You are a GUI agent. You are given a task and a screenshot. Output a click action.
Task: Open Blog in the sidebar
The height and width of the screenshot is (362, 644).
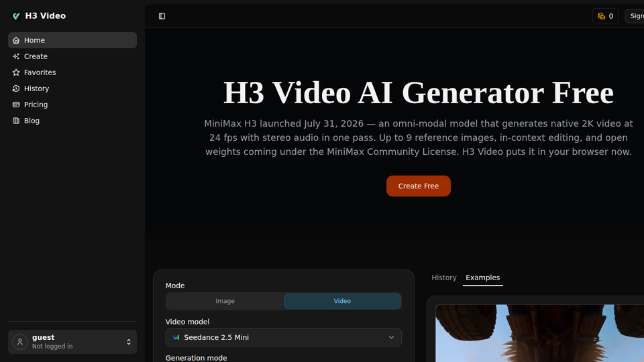pyautogui.click(x=72, y=121)
